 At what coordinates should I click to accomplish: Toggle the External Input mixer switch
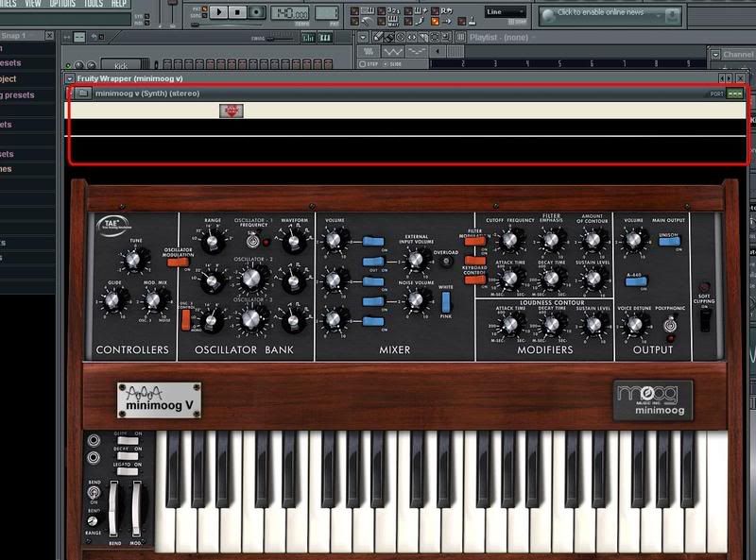(373, 262)
